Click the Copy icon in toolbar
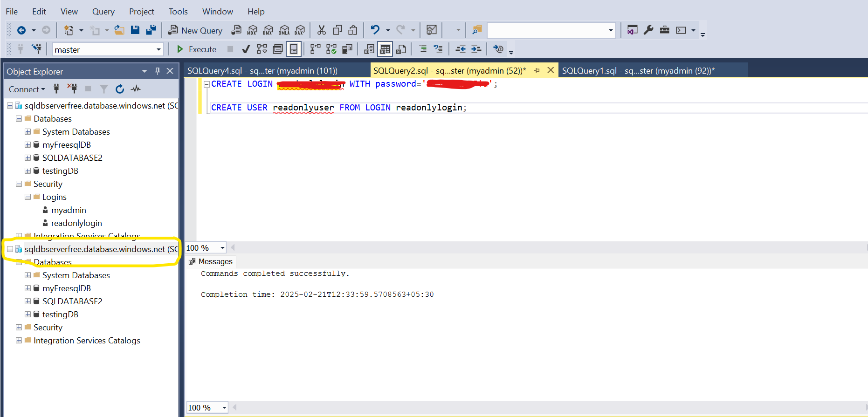The height and width of the screenshot is (417, 868). tap(338, 30)
